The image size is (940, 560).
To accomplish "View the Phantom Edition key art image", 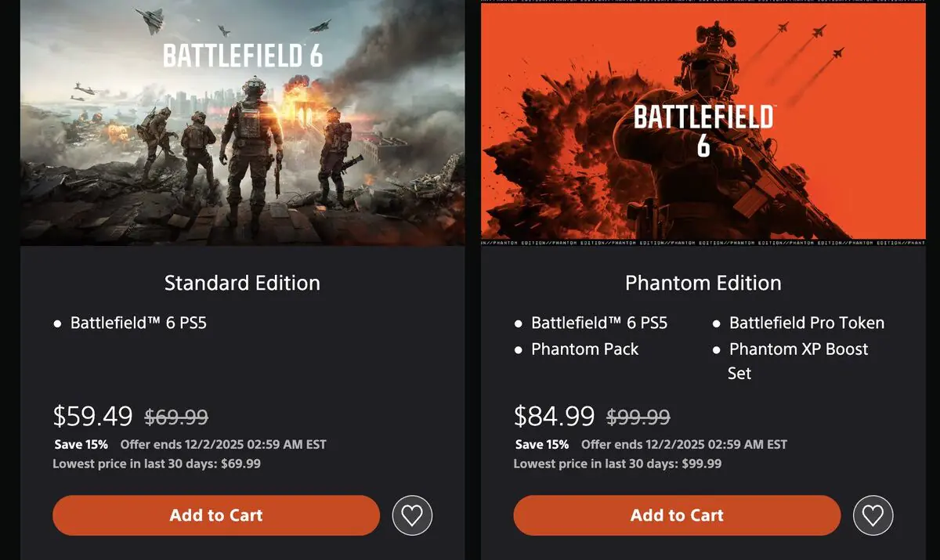I will [703, 121].
